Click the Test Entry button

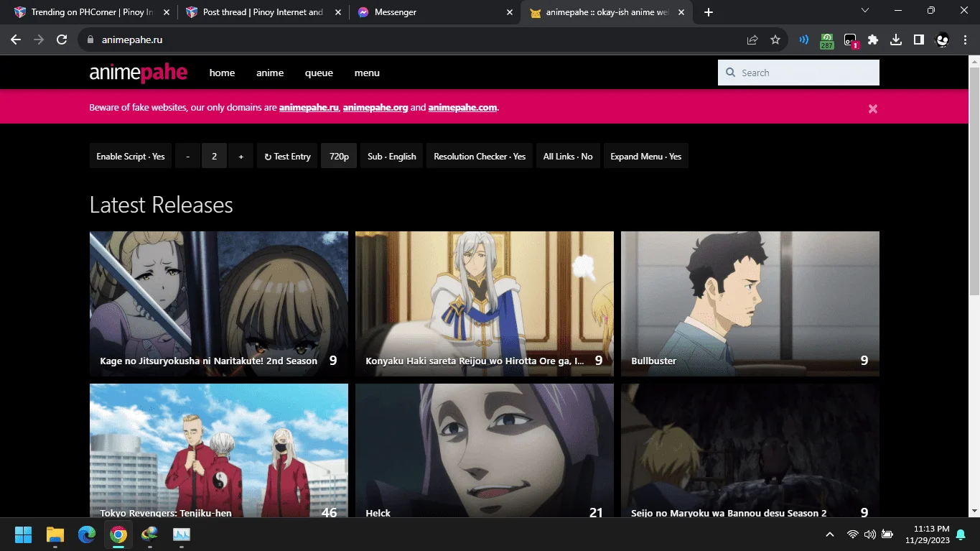pyautogui.click(x=287, y=156)
